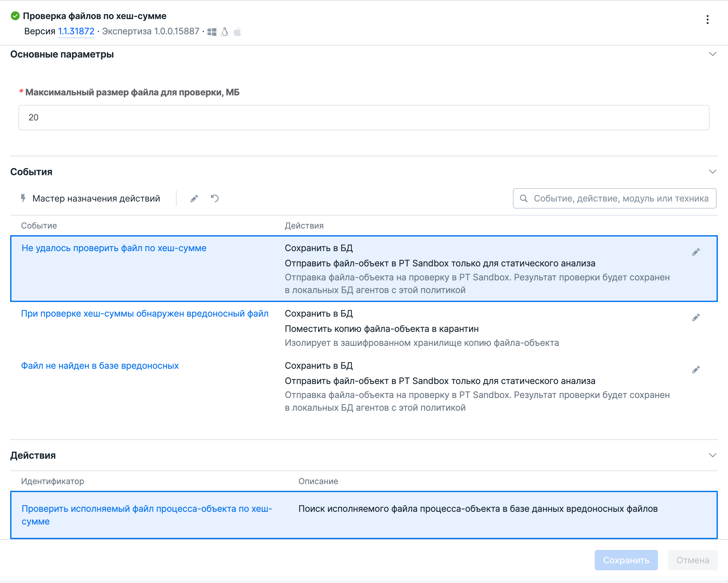
Task: Edit actions for file not found event
Action: pyautogui.click(x=696, y=370)
